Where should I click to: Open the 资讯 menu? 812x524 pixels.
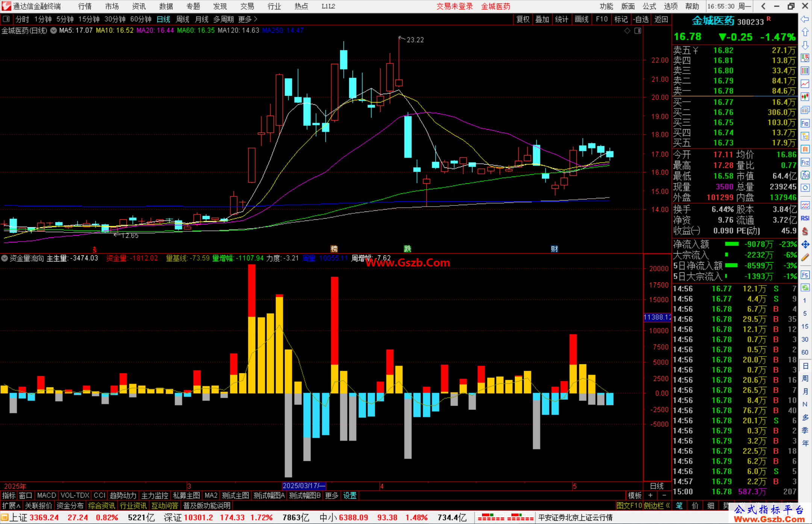click(x=139, y=6)
